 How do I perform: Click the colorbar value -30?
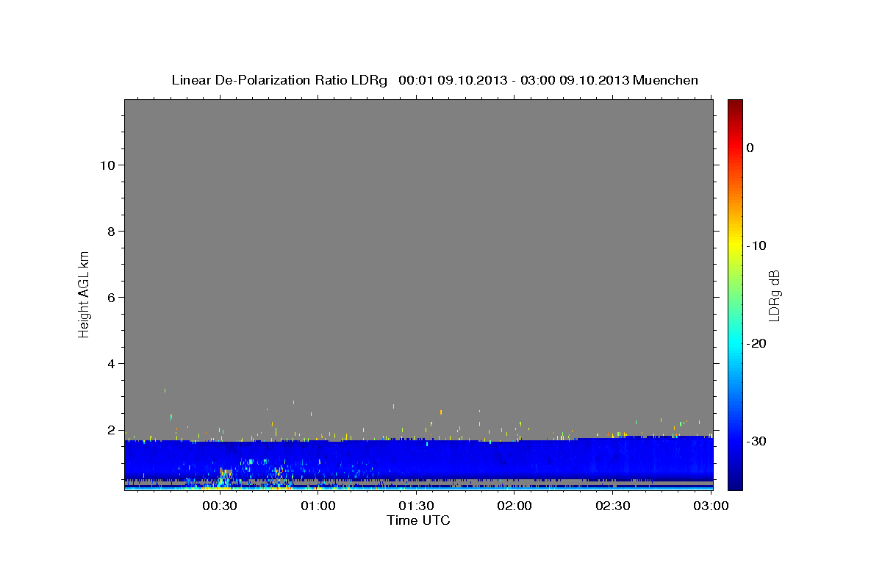click(757, 441)
